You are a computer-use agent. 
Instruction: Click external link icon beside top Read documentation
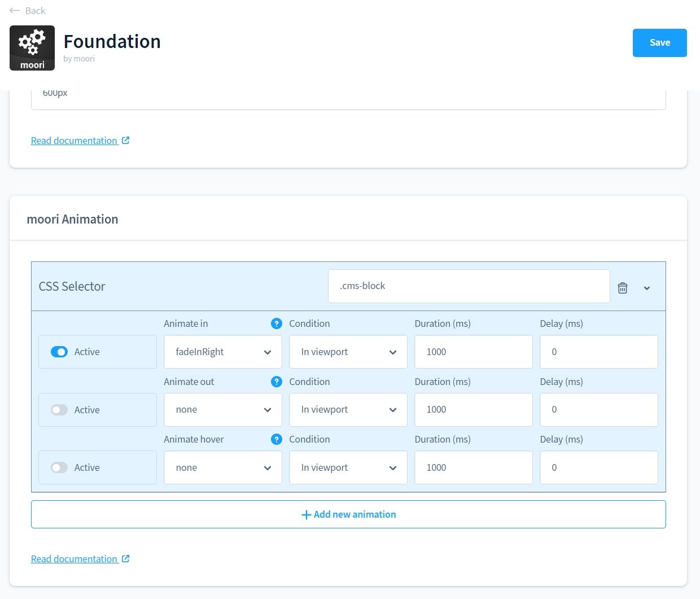pyautogui.click(x=126, y=141)
